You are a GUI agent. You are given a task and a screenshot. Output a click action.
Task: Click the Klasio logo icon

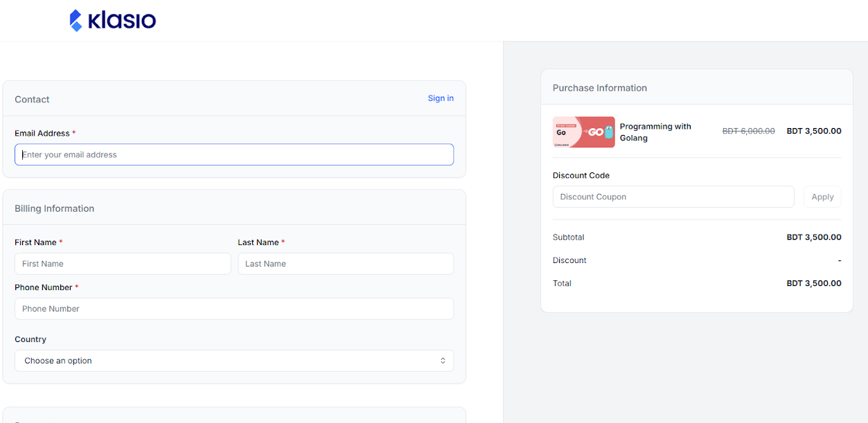[x=76, y=20]
